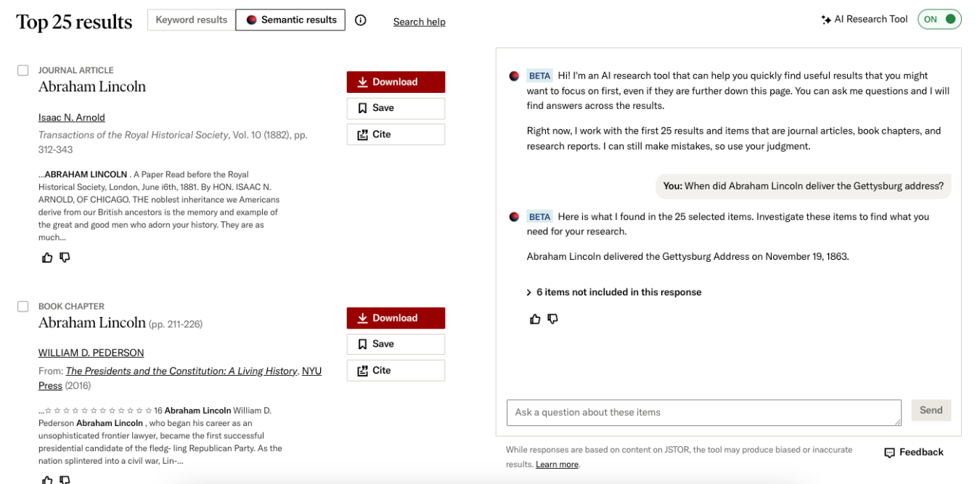980x484 pixels.
Task: Click the info icon beside the results toggle
Action: [361, 20]
